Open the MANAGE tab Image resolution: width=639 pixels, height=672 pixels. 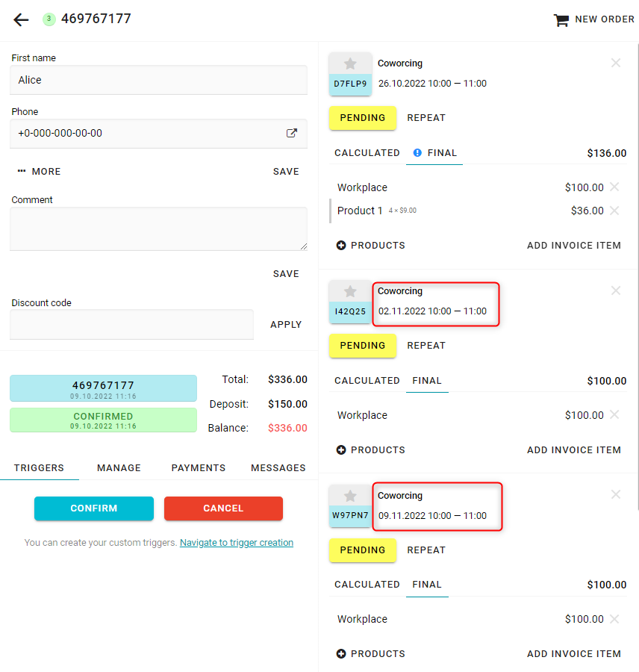coord(119,468)
